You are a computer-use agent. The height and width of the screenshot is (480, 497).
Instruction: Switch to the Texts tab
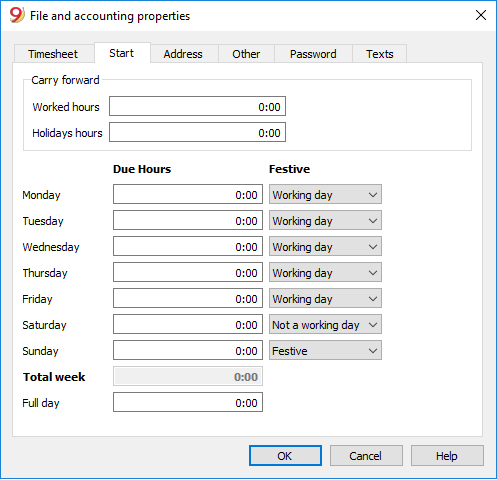tap(380, 54)
